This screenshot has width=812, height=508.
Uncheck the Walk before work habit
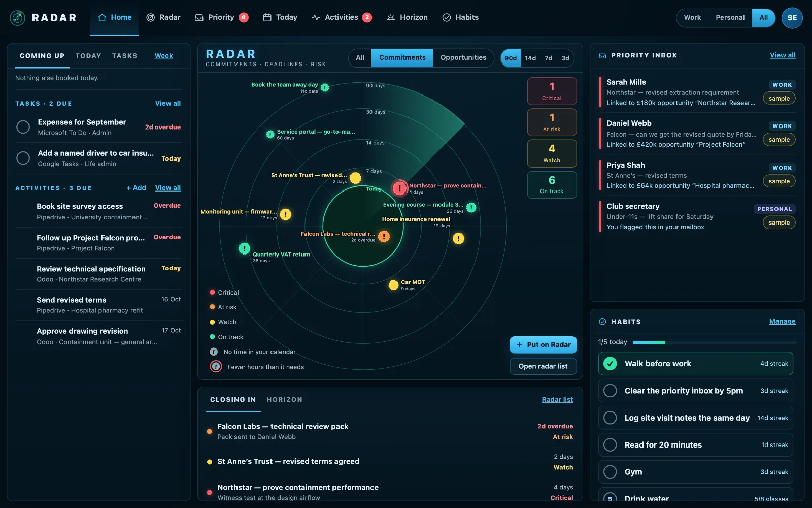pyautogui.click(x=610, y=364)
